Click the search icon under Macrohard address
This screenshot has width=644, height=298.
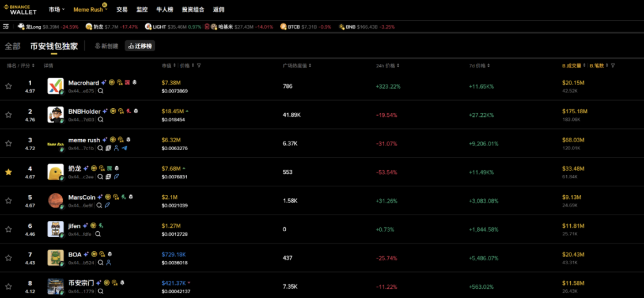(100, 91)
